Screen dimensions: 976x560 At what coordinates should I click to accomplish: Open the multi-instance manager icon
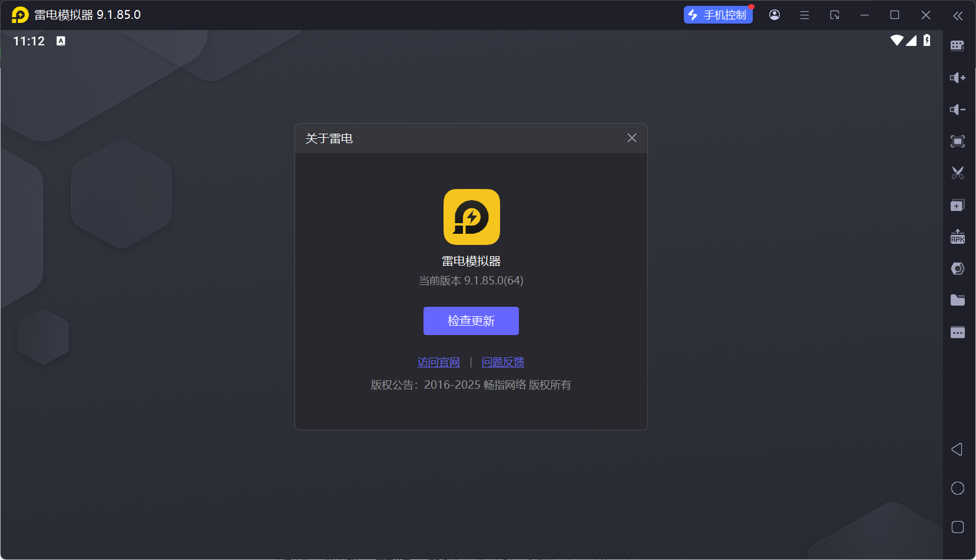point(957,206)
